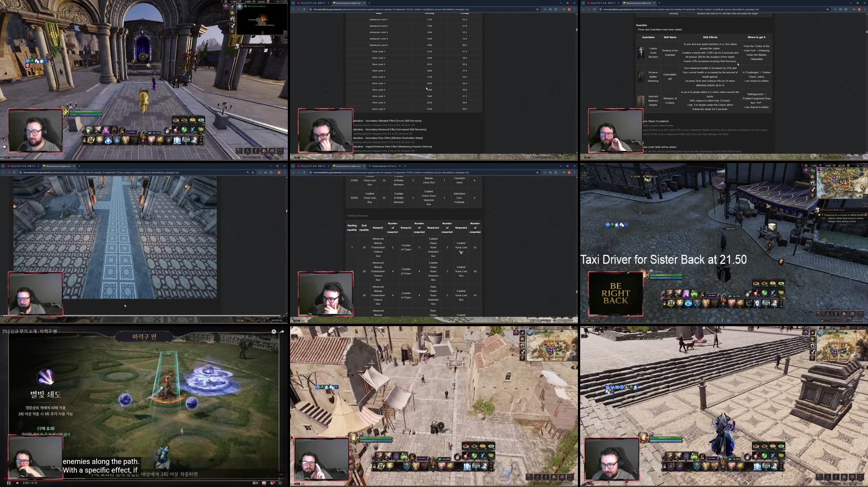Click minimap in the stone stairs plaza game frame
Image resolution: width=868 pixels, height=487 pixels.
pos(842,346)
